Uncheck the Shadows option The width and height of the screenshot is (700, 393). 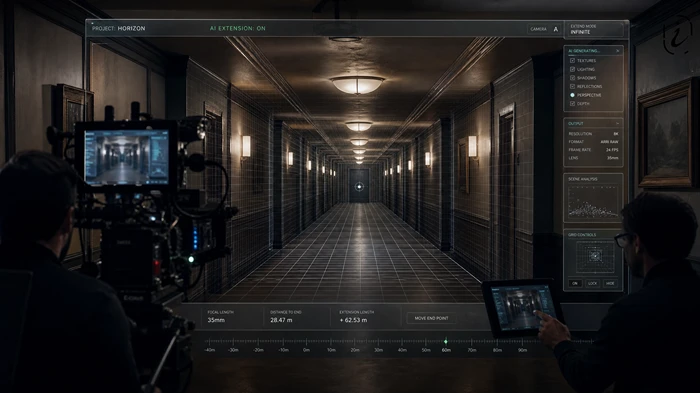point(572,78)
